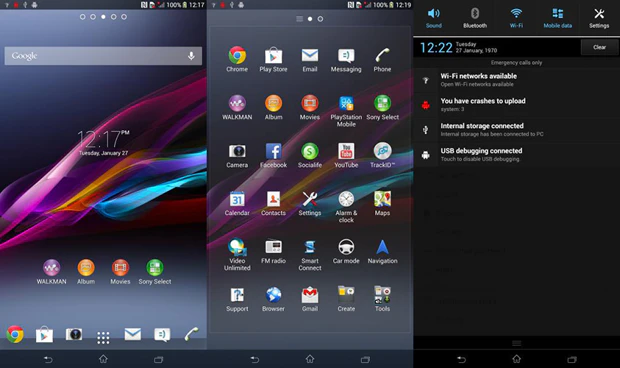
Task: Toggle Sound in quick settings
Action: click(x=434, y=18)
